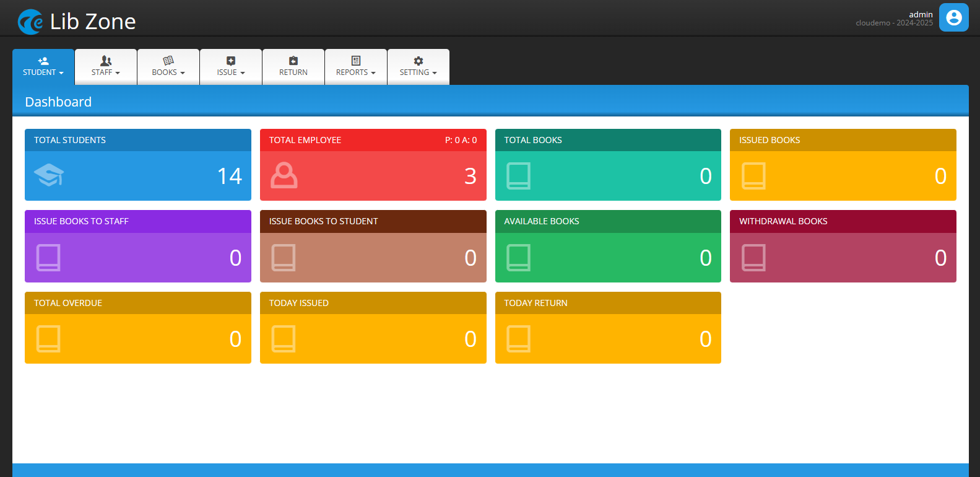980x477 pixels.
Task: Expand the Books dropdown menu
Action: click(168, 67)
